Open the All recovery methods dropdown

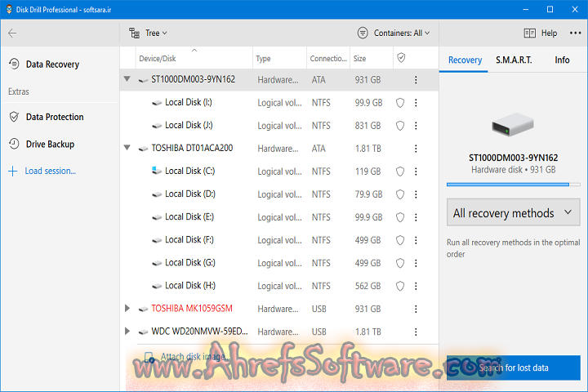pyautogui.click(x=513, y=212)
